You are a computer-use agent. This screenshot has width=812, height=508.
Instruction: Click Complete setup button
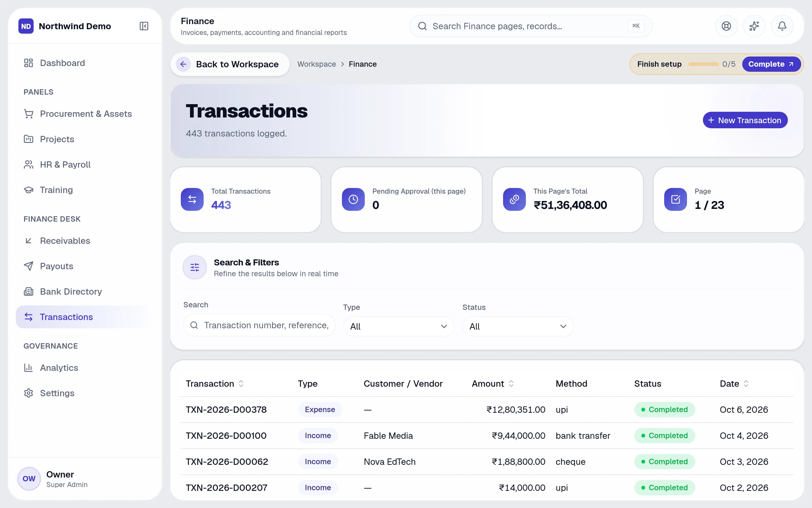point(771,64)
